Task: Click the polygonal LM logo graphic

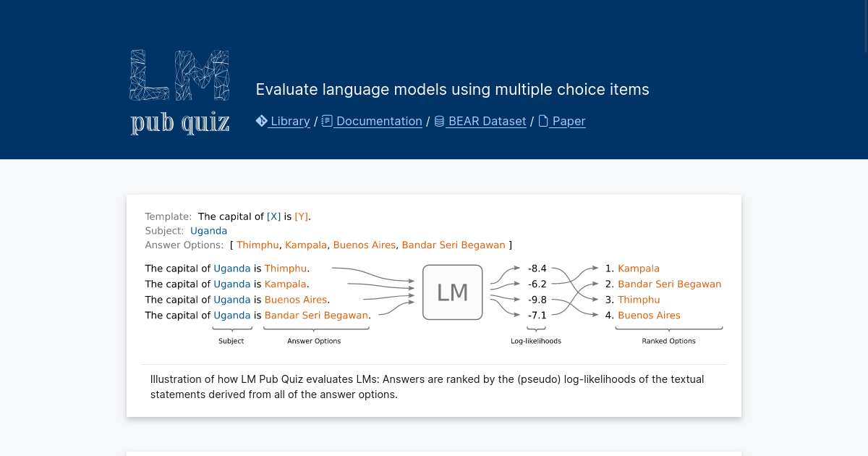Action: tap(179, 75)
